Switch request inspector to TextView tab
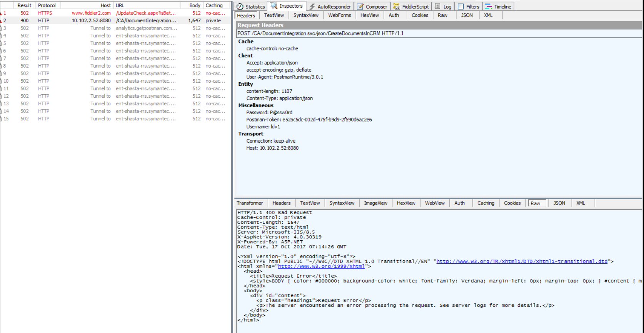Viewport: 644px width, 333px height. [x=274, y=15]
